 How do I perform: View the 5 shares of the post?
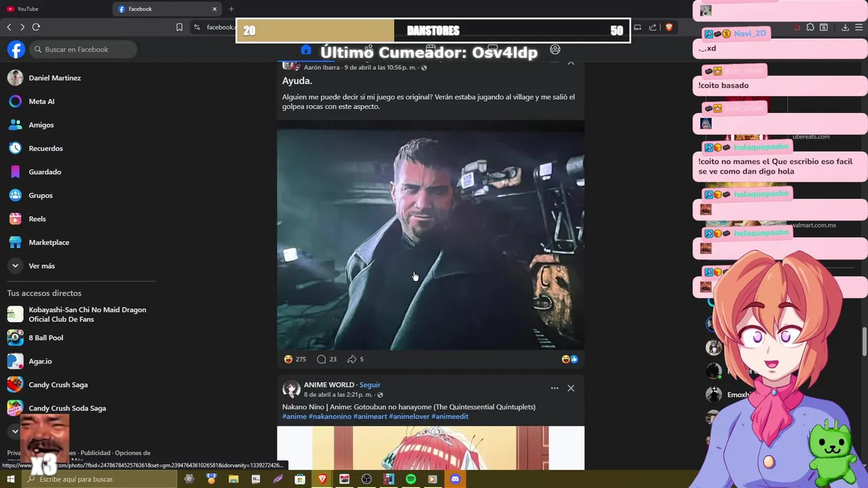pos(355,359)
